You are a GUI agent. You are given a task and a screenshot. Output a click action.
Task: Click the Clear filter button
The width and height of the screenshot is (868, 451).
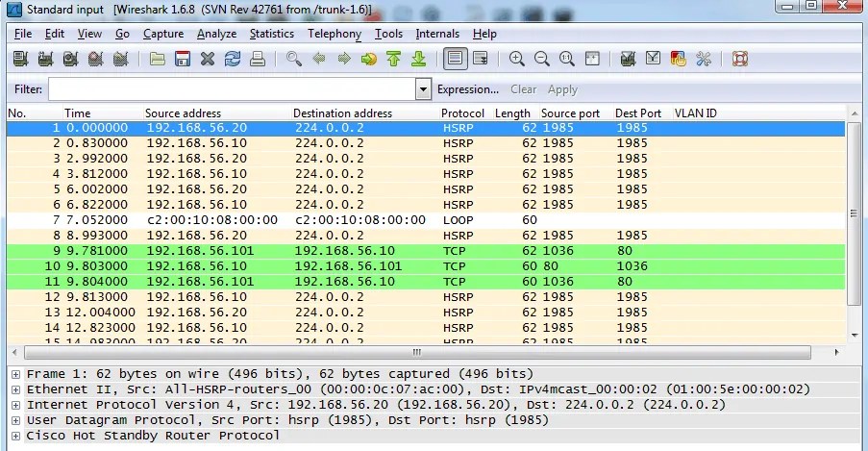click(x=523, y=89)
